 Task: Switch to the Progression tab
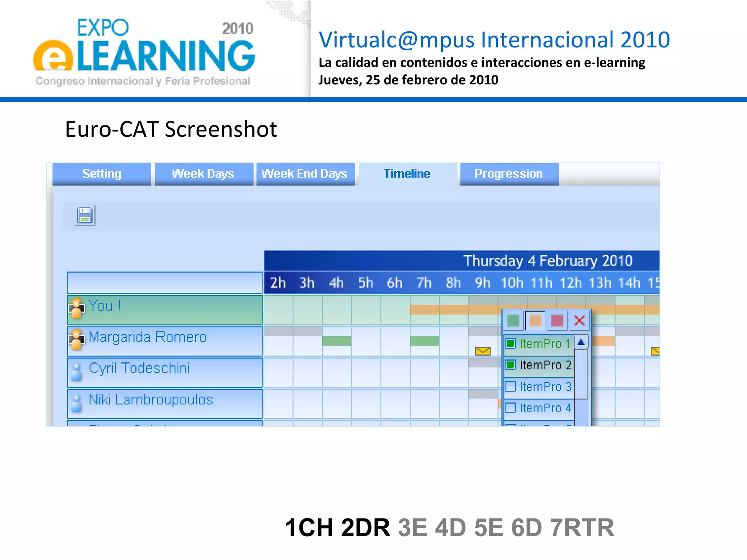point(509,174)
